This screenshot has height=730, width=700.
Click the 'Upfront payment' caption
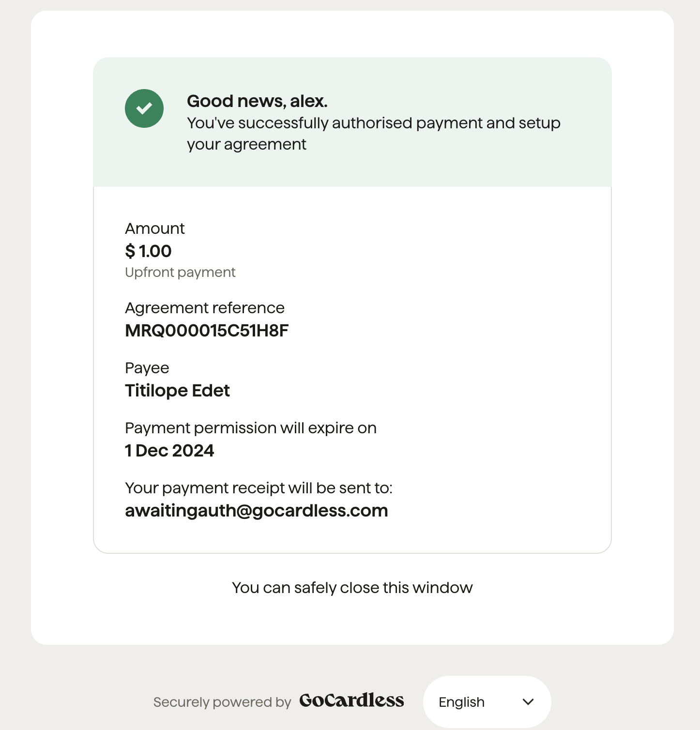click(180, 273)
